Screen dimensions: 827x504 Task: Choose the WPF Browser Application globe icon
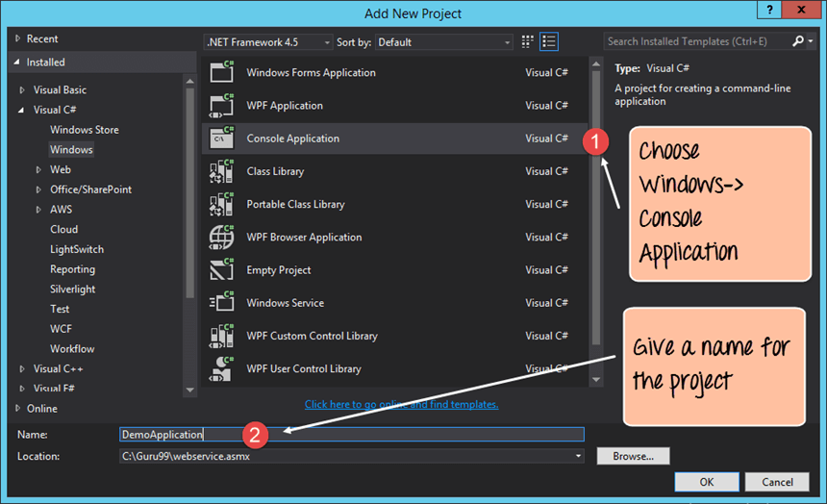(221, 237)
